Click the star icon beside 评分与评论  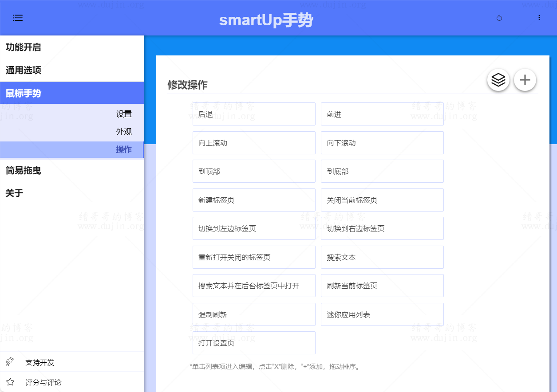pyautogui.click(x=10, y=382)
